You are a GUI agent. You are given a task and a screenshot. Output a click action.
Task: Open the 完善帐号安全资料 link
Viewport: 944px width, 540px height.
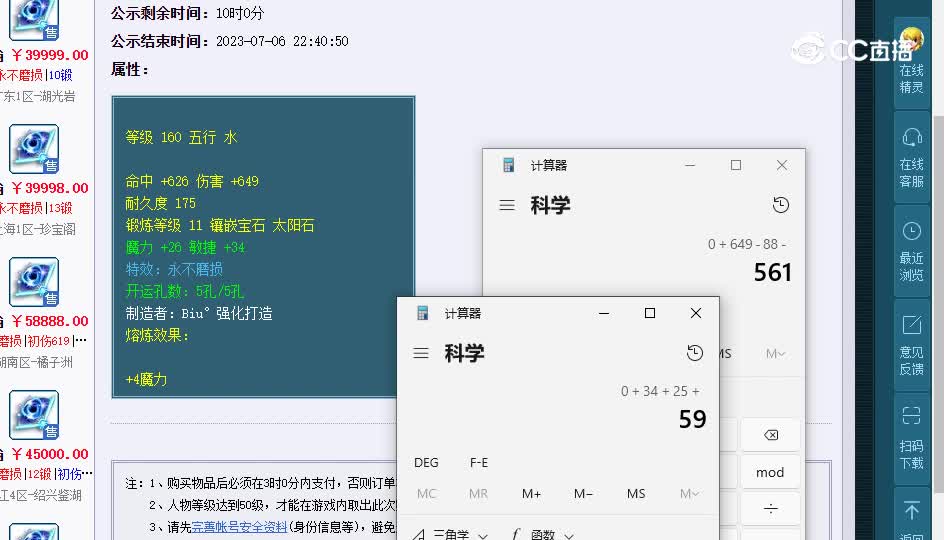(239, 527)
